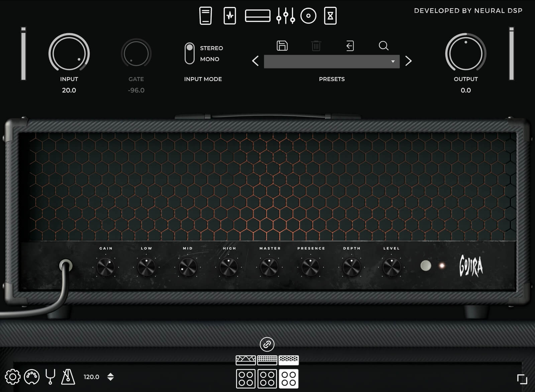Image resolution: width=535 pixels, height=392 pixels.
Task: Click the INPUT gain knob
Action: [69, 53]
